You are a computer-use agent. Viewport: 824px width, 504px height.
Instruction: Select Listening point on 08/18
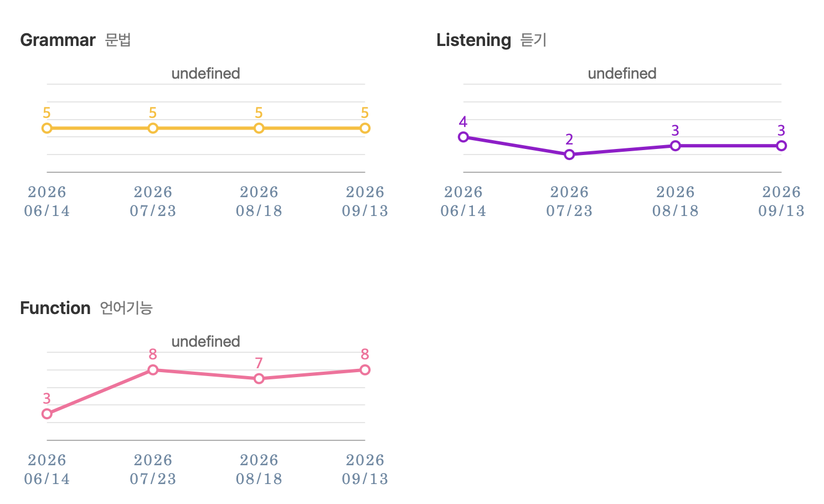coord(675,146)
